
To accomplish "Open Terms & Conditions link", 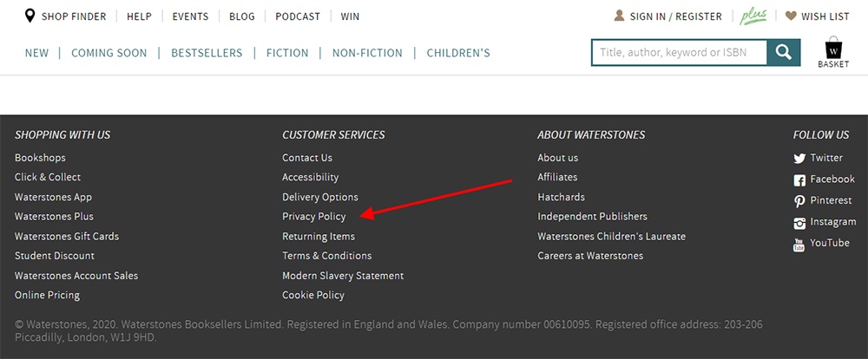I will pos(327,256).
